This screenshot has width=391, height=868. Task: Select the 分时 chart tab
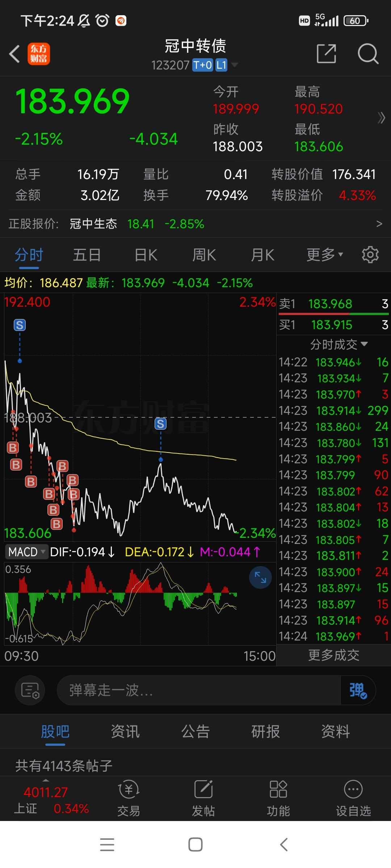pyautogui.click(x=29, y=255)
